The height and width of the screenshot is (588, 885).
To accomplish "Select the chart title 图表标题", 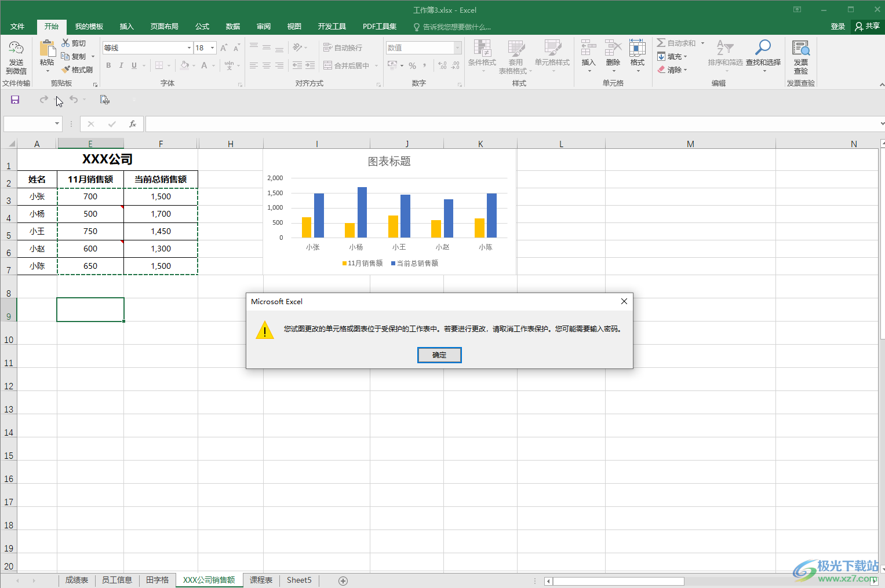I will pos(389,162).
